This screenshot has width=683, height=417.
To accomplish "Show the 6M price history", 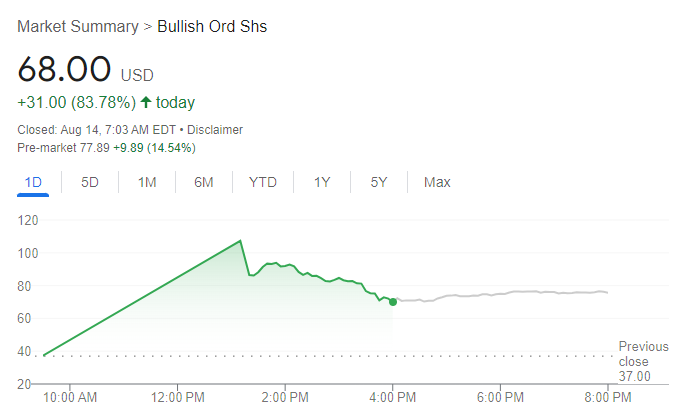I will [204, 182].
